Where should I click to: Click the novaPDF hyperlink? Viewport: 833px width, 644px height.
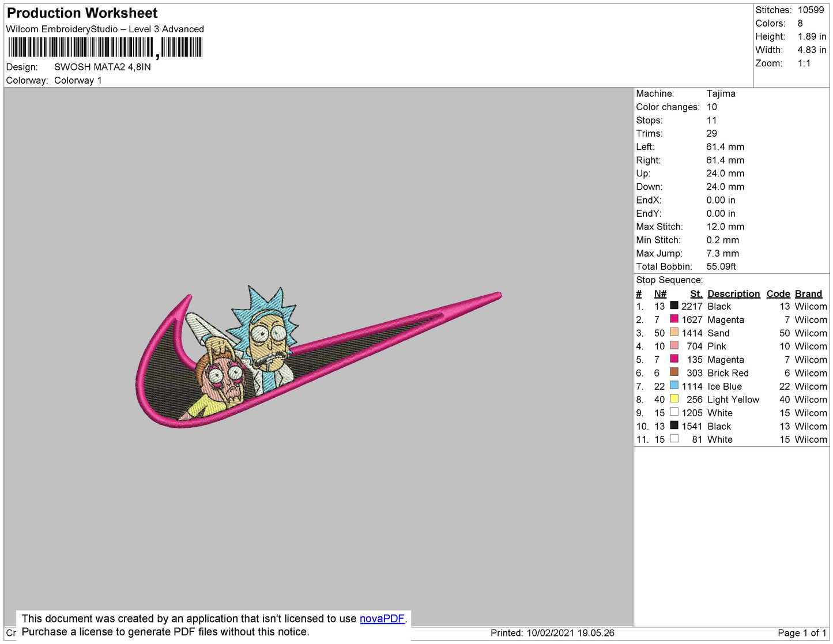point(382,619)
